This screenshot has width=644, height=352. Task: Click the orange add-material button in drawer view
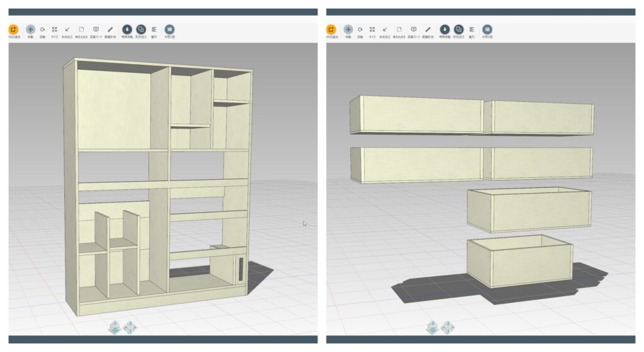pyautogui.click(x=331, y=30)
